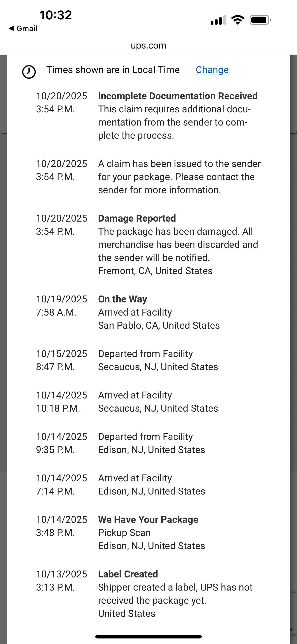Click the clock icon beside Local Time
The image size is (297, 644).
pos(29,72)
